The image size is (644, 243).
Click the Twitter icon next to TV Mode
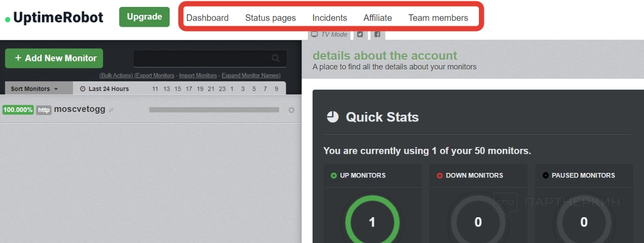pyautogui.click(x=360, y=34)
